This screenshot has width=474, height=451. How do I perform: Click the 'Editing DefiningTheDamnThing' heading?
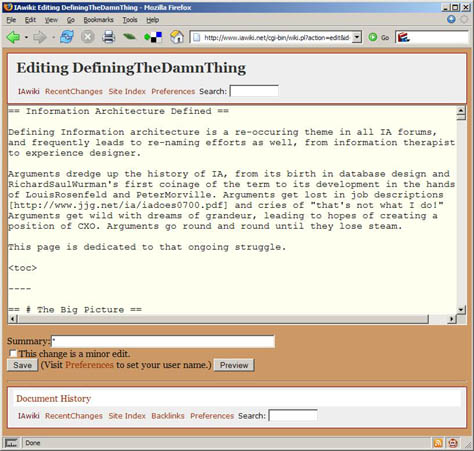tap(131, 68)
